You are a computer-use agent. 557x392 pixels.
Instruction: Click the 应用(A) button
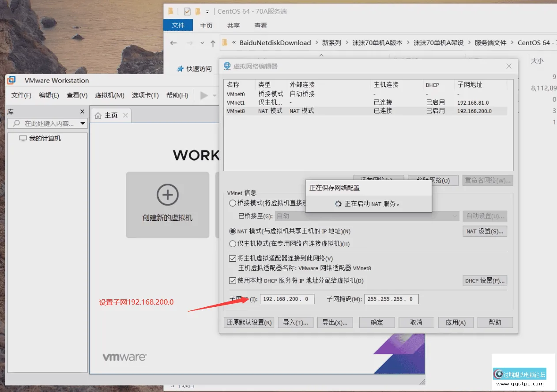[455, 322]
